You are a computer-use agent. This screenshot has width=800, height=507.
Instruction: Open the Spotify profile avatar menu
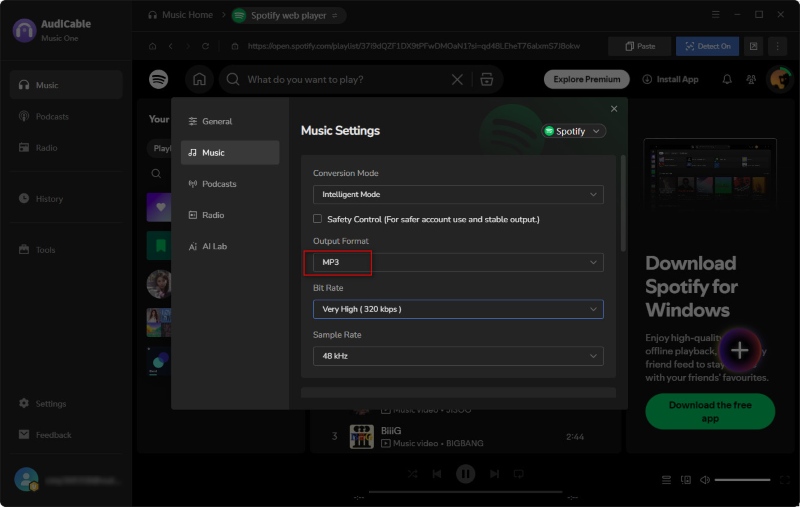(780, 80)
